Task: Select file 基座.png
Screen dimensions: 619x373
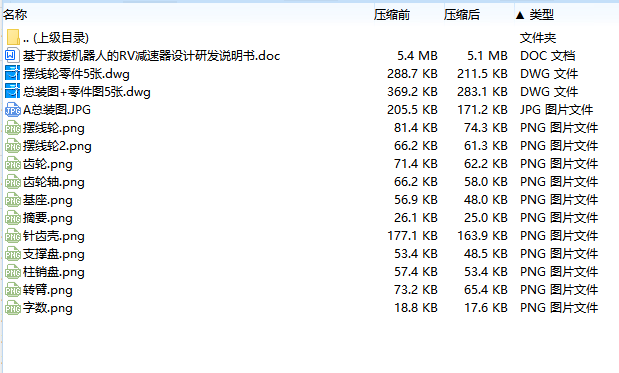Action: pyautogui.click(x=48, y=200)
